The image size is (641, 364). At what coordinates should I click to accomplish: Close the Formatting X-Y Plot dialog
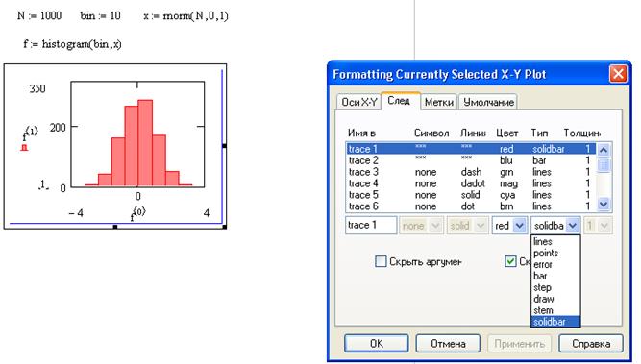(x=618, y=74)
